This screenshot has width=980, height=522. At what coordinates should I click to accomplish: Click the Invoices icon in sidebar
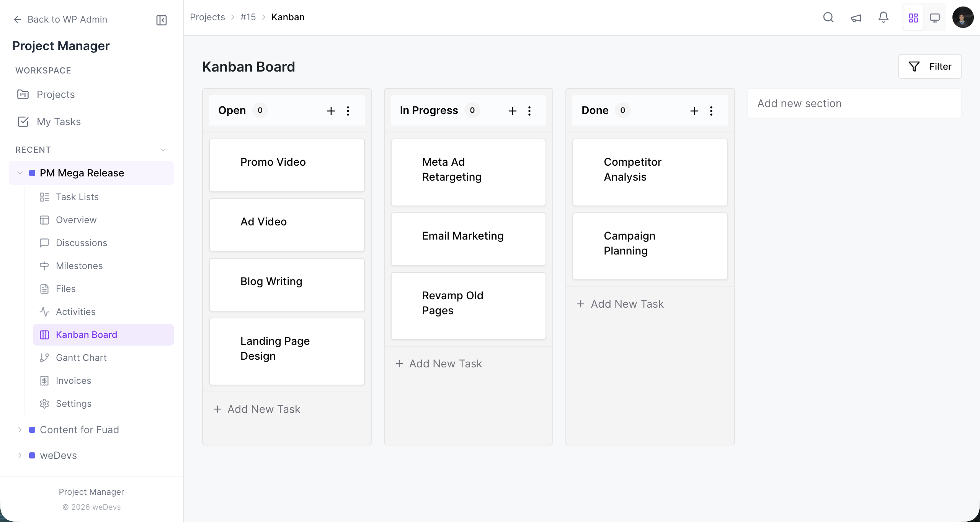tap(44, 380)
